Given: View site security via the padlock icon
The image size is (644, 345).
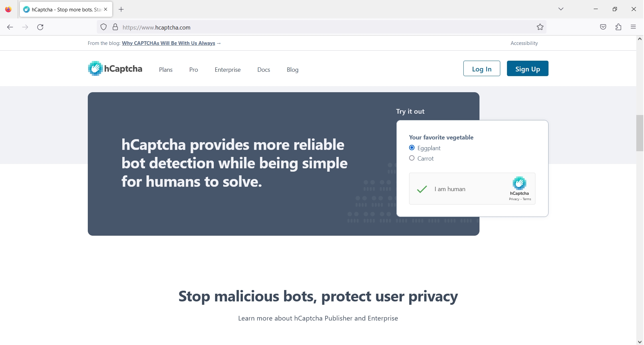Looking at the screenshot, I should tap(115, 27).
